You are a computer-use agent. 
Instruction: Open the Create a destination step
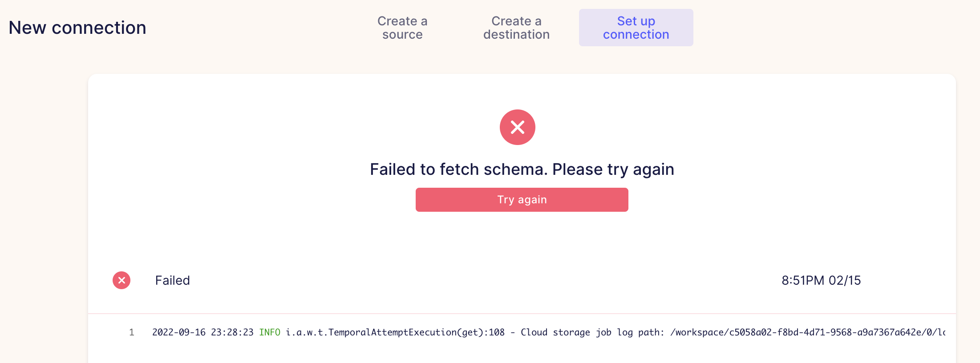[516, 28]
